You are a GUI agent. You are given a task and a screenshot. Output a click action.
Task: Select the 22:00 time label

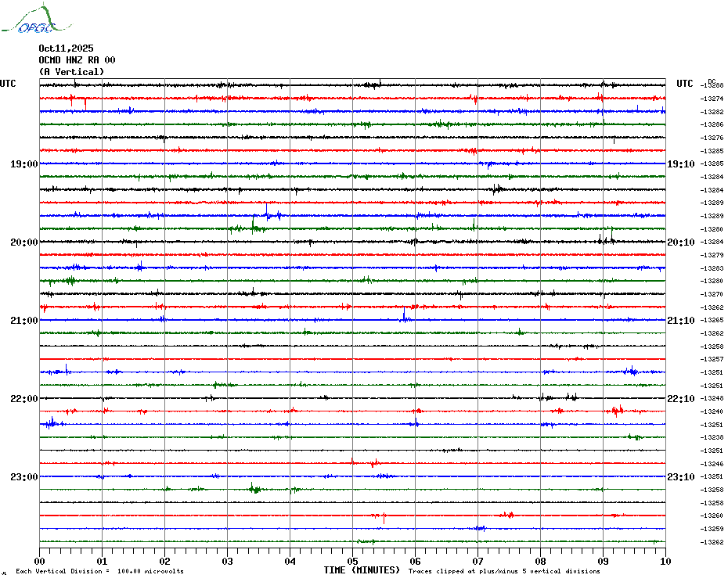point(24,399)
